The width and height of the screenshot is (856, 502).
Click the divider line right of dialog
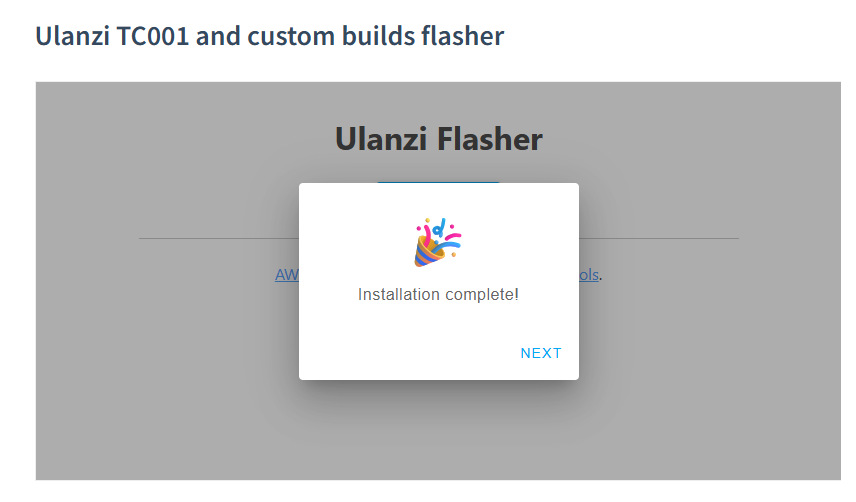click(659, 238)
